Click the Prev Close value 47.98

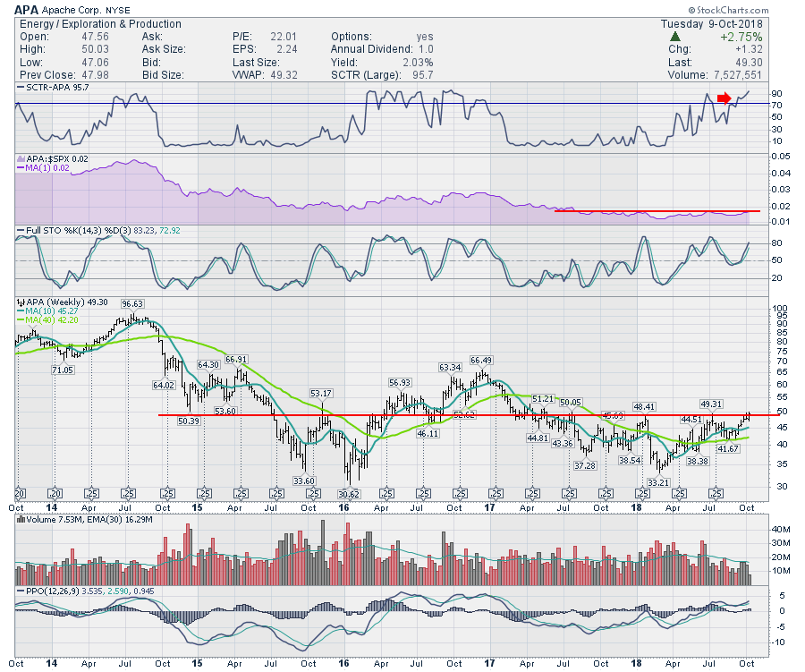click(x=95, y=75)
